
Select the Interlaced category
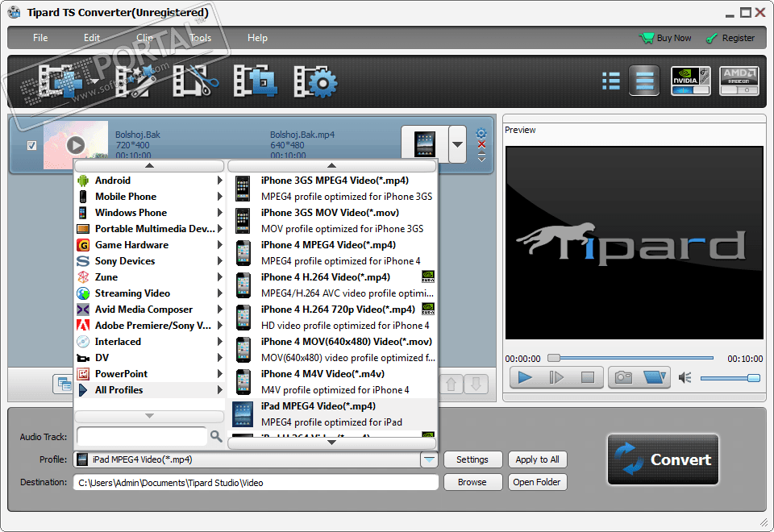pos(150,342)
